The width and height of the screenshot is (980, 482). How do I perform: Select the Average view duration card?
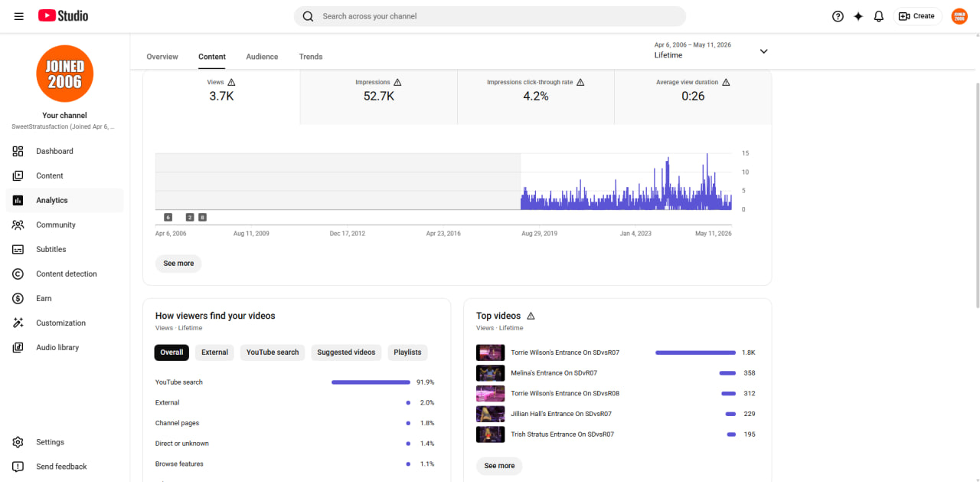[693, 97]
